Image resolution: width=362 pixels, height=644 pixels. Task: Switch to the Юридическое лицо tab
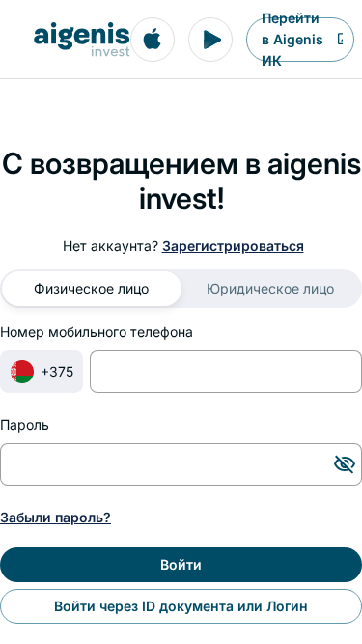(x=270, y=289)
